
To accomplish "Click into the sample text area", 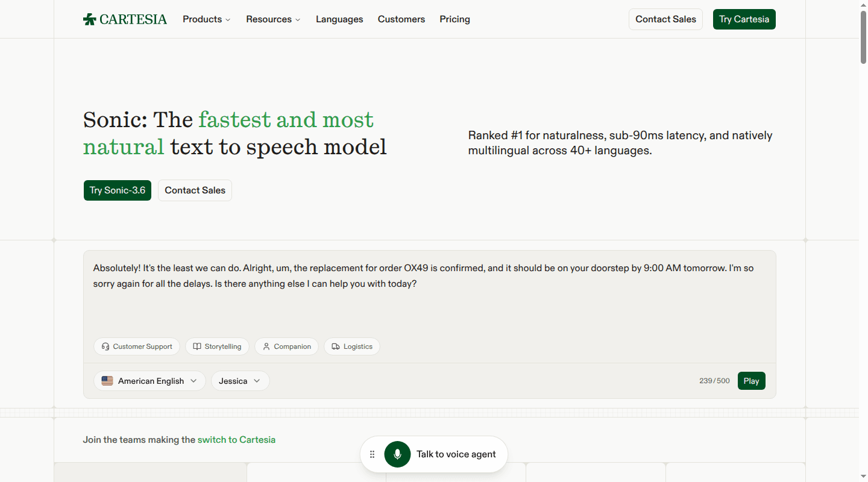I will point(429,295).
